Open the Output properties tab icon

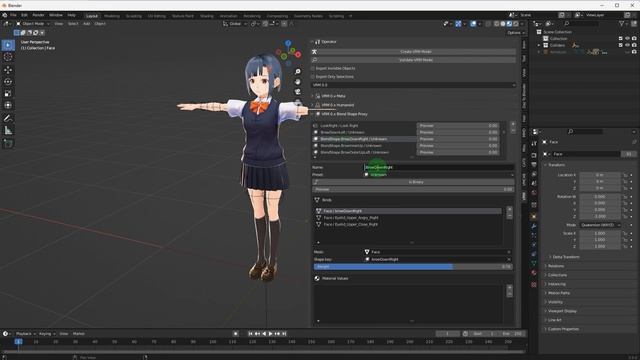pyautogui.click(x=534, y=164)
